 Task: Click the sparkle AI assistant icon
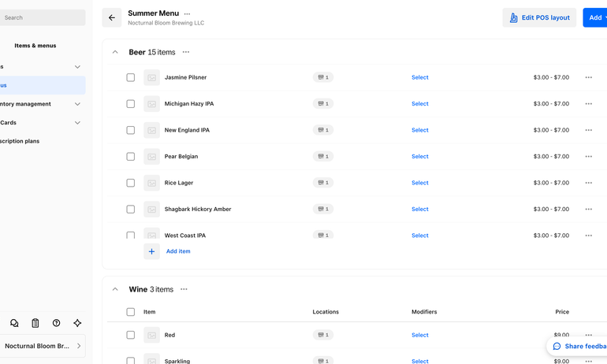pyautogui.click(x=77, y=323)
